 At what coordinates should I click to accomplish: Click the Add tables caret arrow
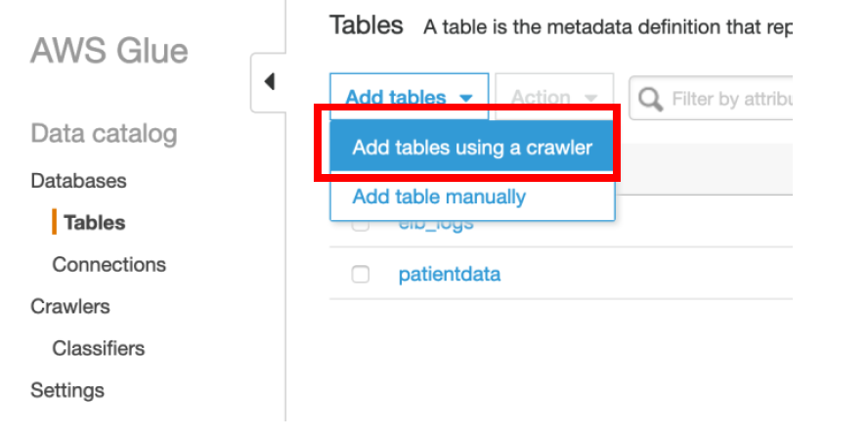(466, 98)
